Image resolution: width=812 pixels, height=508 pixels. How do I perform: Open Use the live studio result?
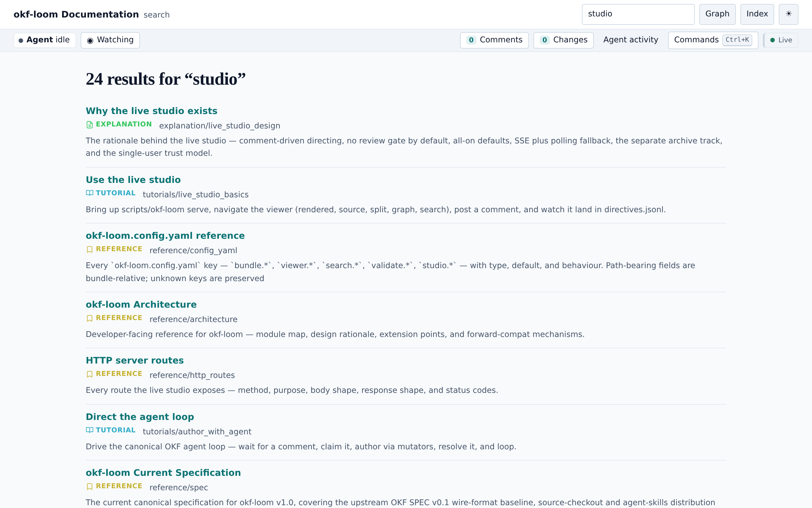[133, 180]
